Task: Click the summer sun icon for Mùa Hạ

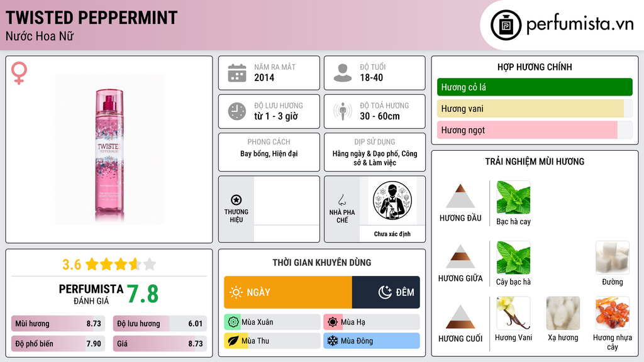Action: (333, 322)
